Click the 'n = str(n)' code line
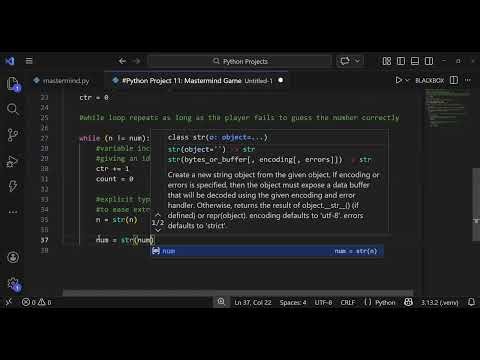The width and height of the screenshot is (480, 360). 117,220
